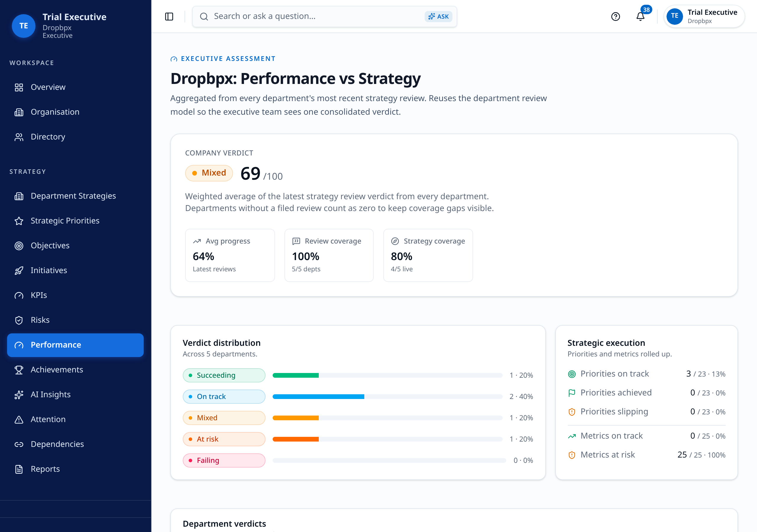
Task: Click the Attention warning triangle icon
Action: pyautogui.click(x=19, y=420)
